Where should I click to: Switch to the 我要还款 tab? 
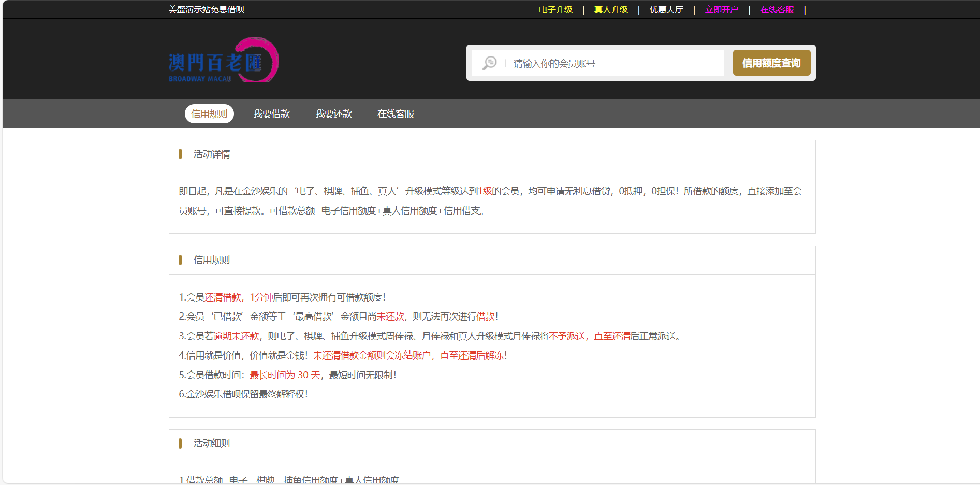click(x=333, y=114)
